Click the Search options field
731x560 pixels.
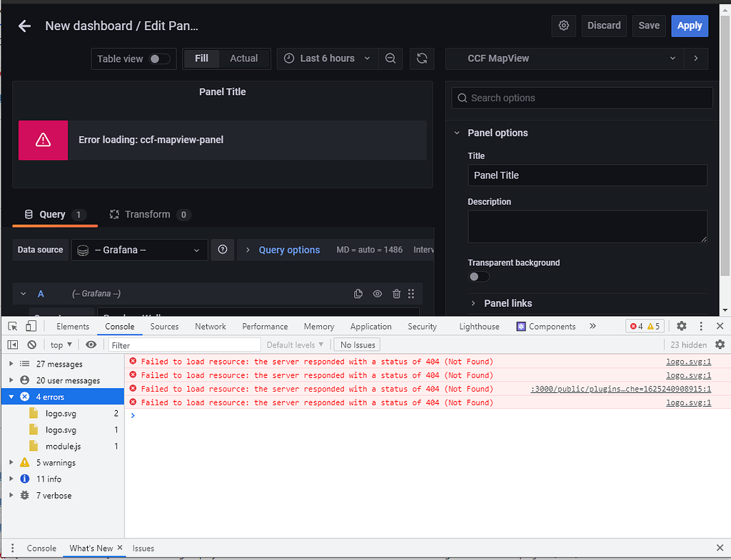click(x=582, y=98)
